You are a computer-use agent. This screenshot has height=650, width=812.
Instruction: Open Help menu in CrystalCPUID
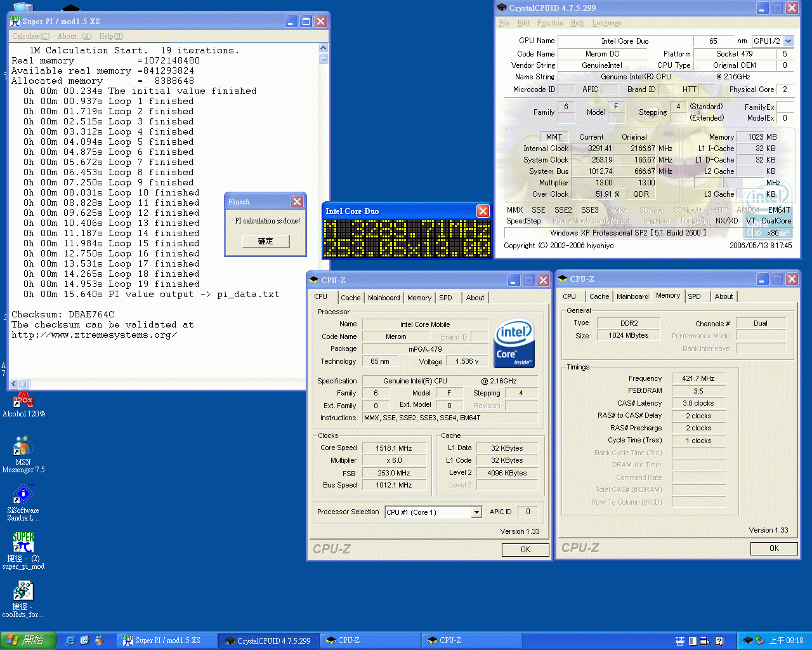coord(577,23)
